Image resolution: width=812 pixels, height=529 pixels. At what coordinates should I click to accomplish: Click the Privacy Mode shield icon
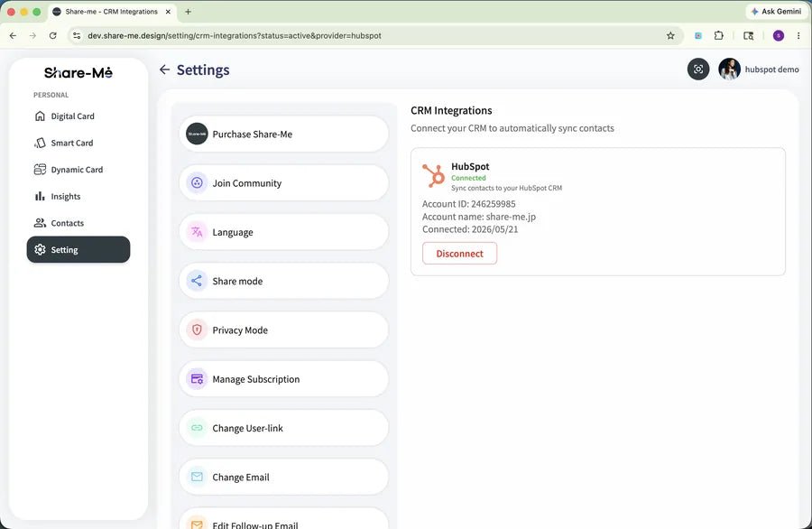[x=197, y=329]
